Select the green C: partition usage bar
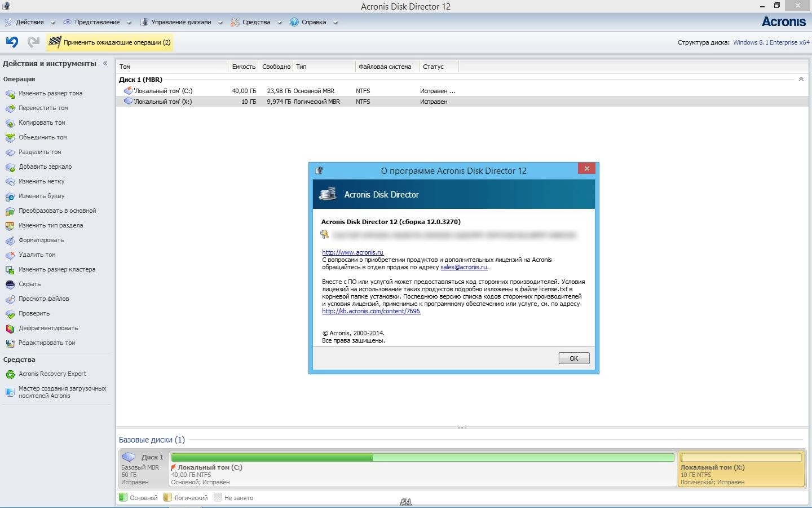The width and height of the screenshot is (812, 508). [x=423, y=457]
